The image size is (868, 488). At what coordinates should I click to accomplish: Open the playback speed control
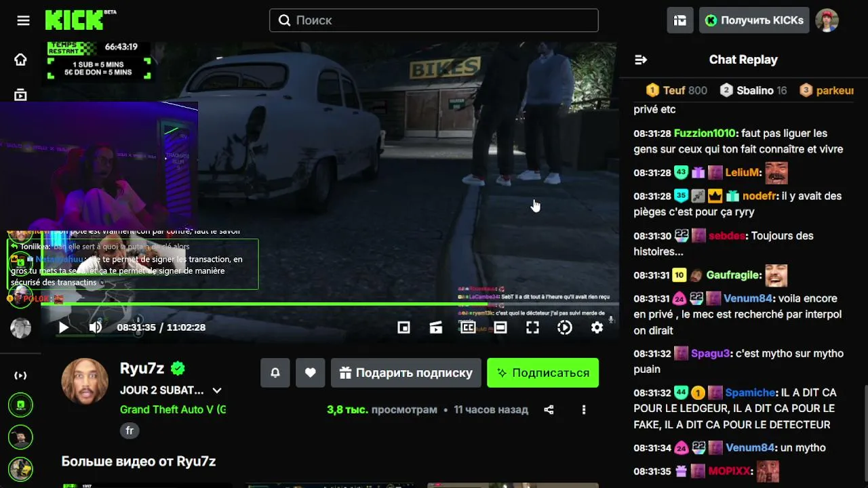(x=564, y=327)
